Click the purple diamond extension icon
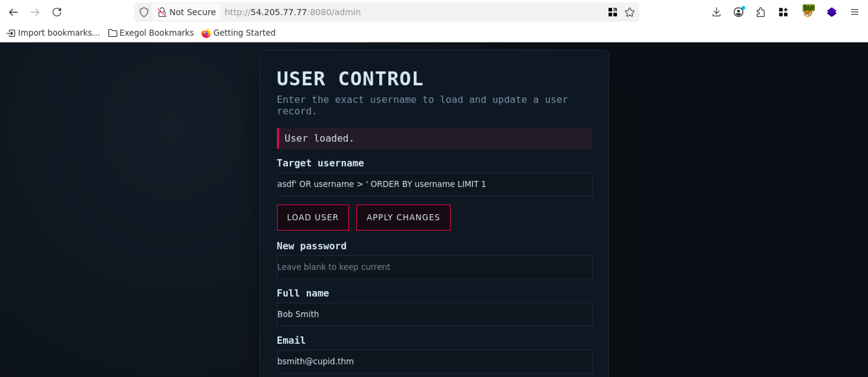The width and height of the screenshot is (868, 377). (x=832, y=12)
